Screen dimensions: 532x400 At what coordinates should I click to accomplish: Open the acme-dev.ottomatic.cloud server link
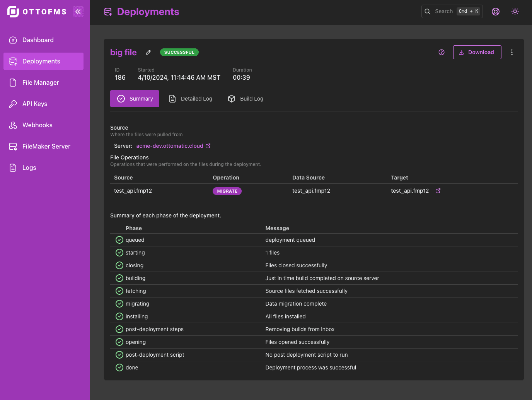170,145
